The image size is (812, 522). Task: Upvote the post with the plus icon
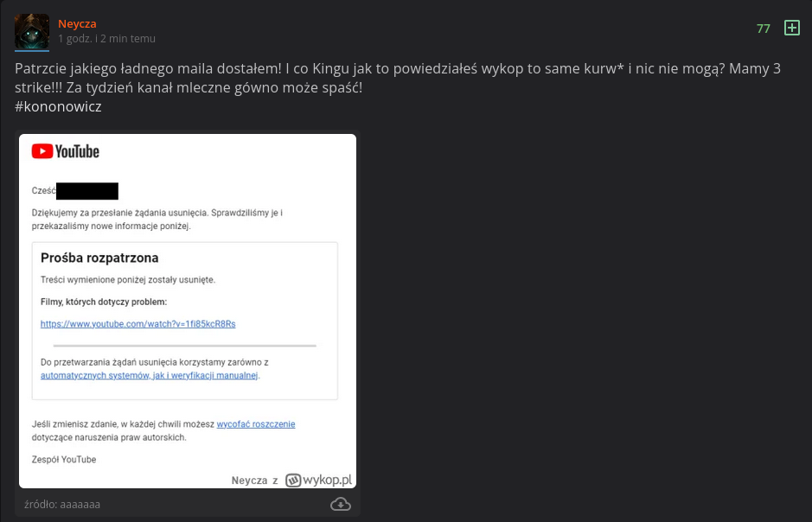[x=791, y=28]
